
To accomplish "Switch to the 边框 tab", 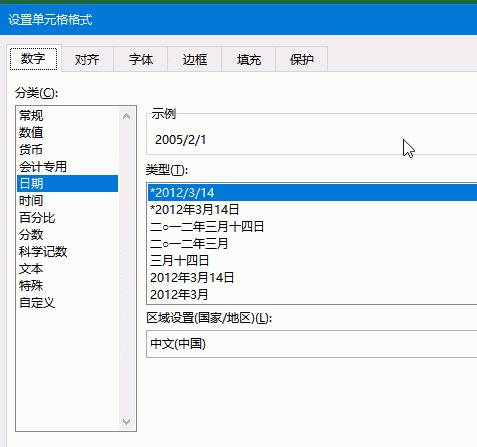I will coord(195,60).
